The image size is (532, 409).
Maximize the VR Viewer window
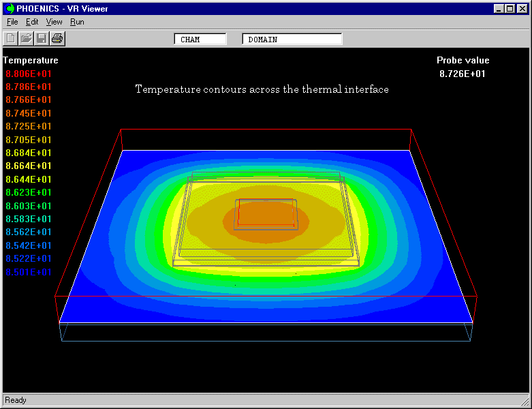tap(510, 9)
